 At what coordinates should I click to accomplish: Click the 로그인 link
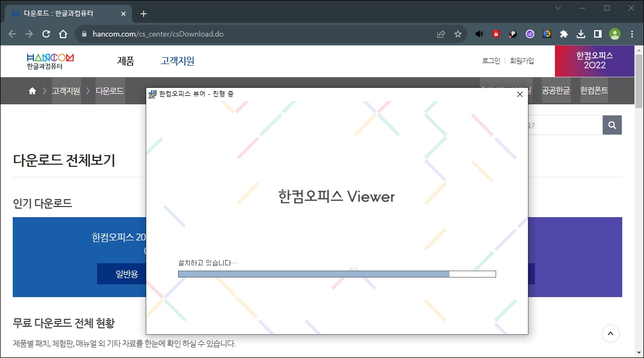[491, 61]
